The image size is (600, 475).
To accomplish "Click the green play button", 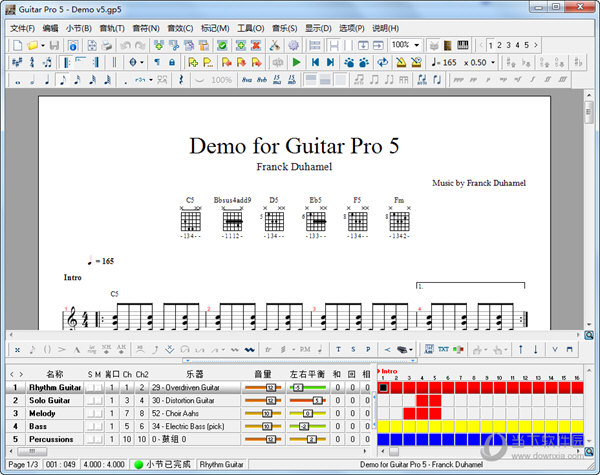I will point(296,62).
